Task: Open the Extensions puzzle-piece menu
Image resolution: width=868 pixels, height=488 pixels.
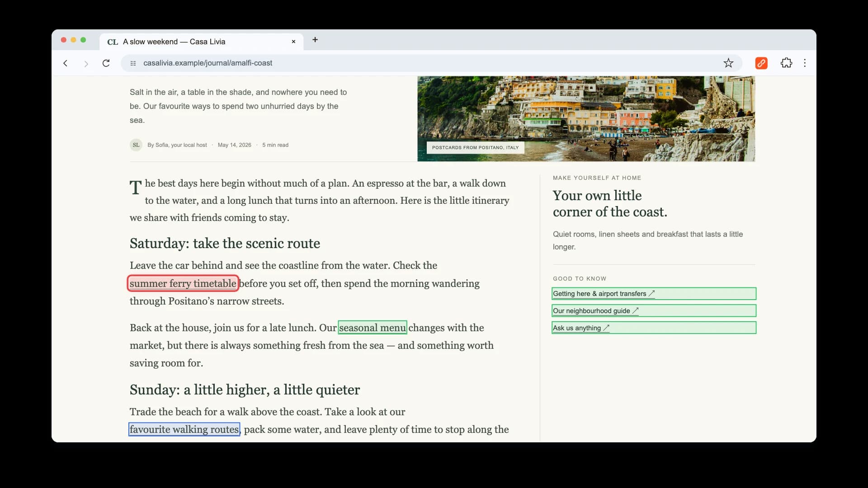Action: (787, 63)
